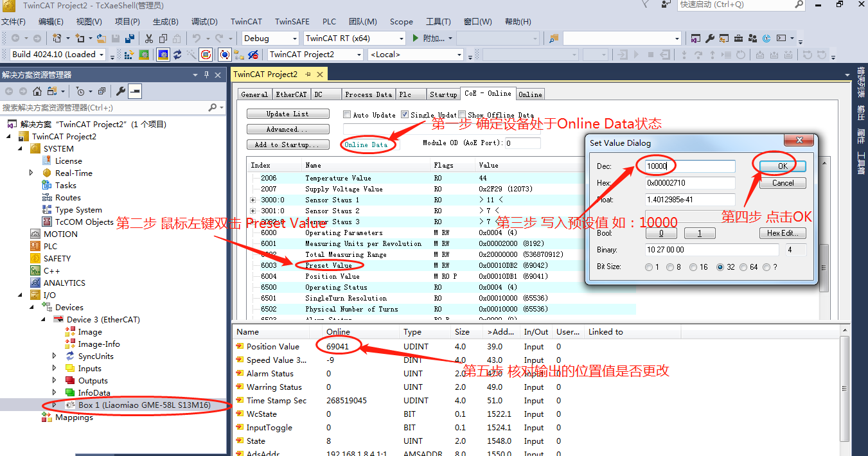Click the Undo arrow icon
This screenshot has width=868, height=456.
(x=196, y=39)
